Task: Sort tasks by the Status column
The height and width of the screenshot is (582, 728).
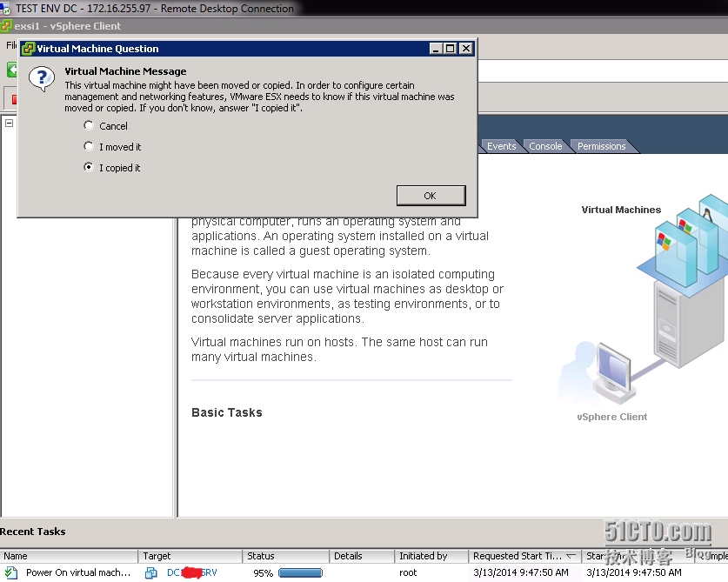Action: point(285,556)
